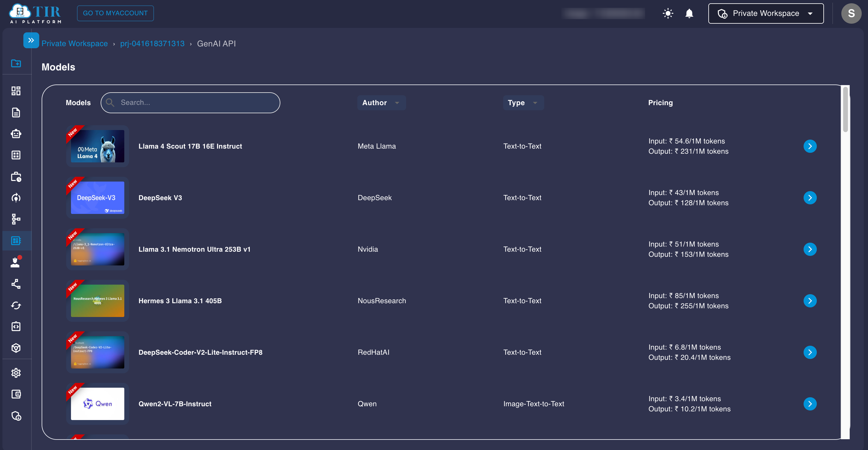Click pricing 'Input: ₹ 54.6/1M tokens'
Viewport: 868px width, 450px height.
tap(686, 141)
